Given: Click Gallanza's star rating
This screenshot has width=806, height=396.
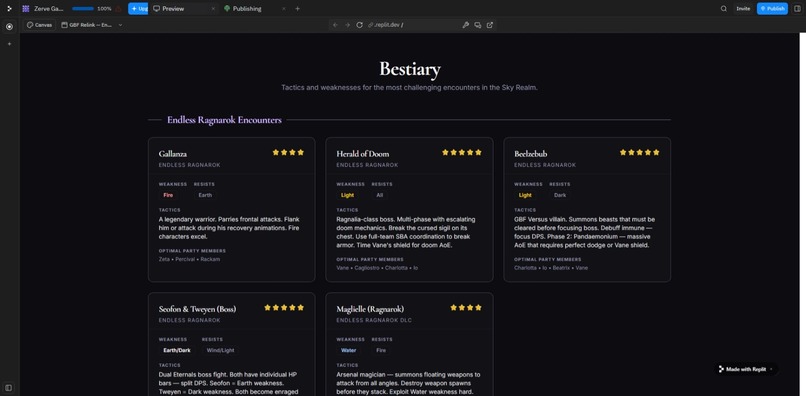Looking at the screenshot, I should point(288,152).
